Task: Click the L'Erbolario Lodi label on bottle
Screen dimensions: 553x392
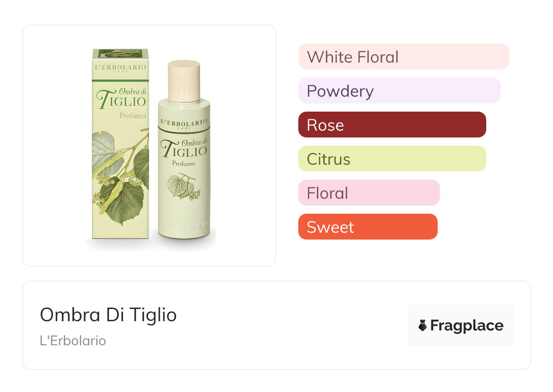Action: point(183,122)
